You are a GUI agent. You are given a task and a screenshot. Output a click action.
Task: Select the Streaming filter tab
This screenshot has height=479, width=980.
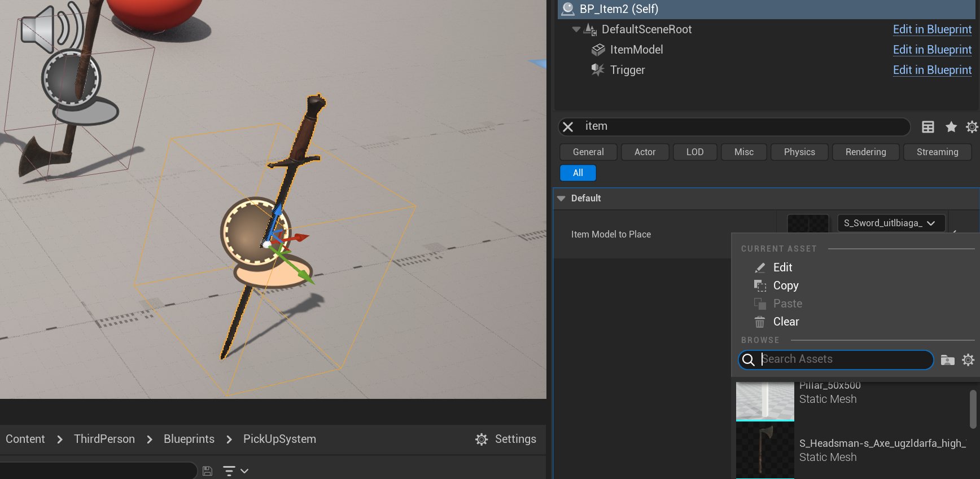coord(937,152)
